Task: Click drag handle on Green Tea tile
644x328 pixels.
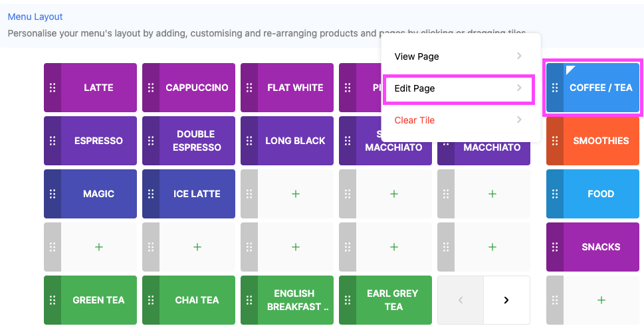Action: coord(53,300)
